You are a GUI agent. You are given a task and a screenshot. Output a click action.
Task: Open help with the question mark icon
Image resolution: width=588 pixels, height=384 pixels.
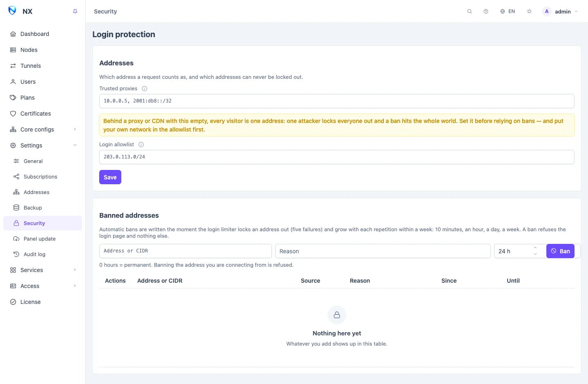point(486,11)
